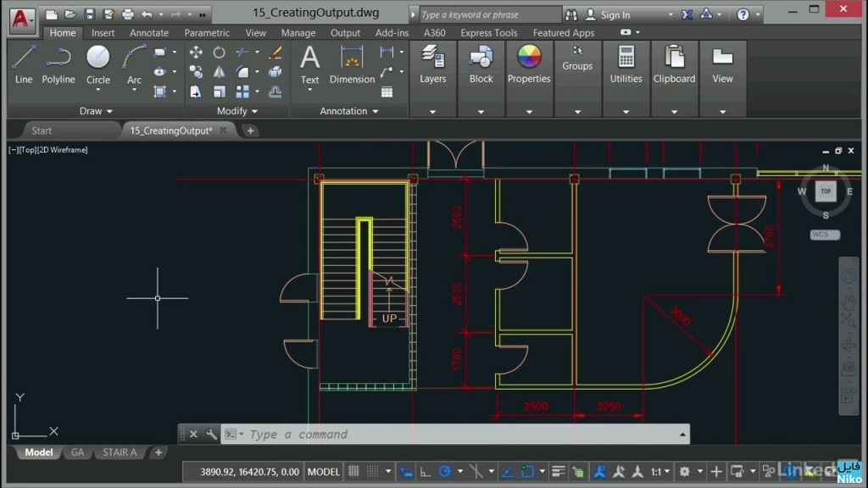Open the Start file tab
This screenshot has height=488, width=868.
(42, 130)
